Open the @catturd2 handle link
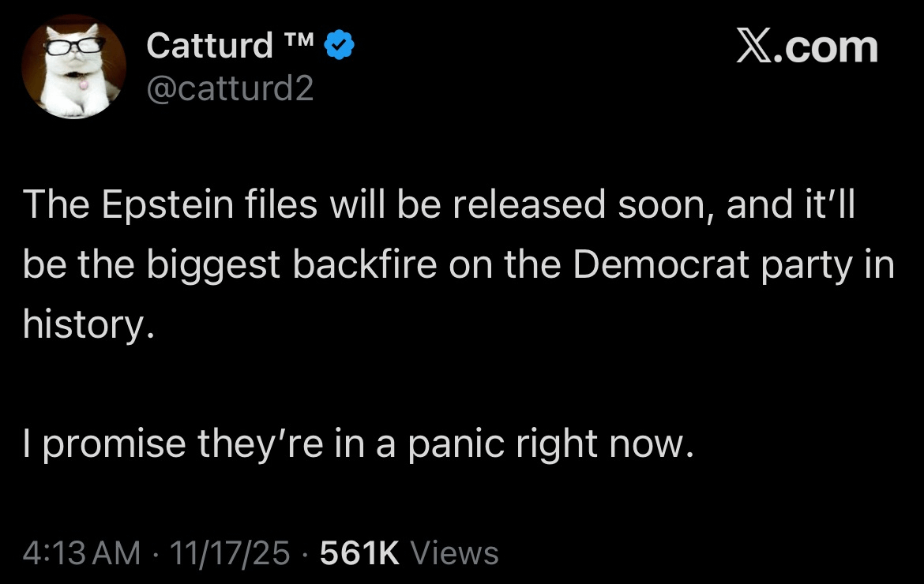924x584 pixels. pyautogui.click(x=230, y=89)
